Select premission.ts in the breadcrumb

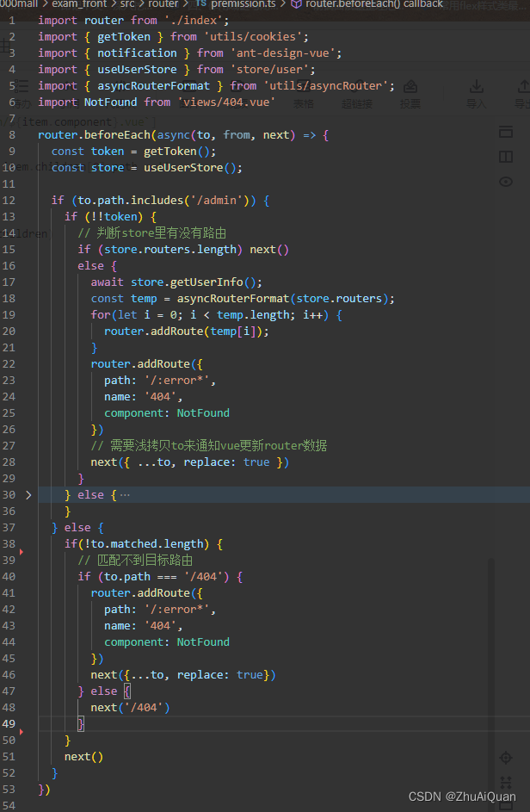[x=243, y=3]
